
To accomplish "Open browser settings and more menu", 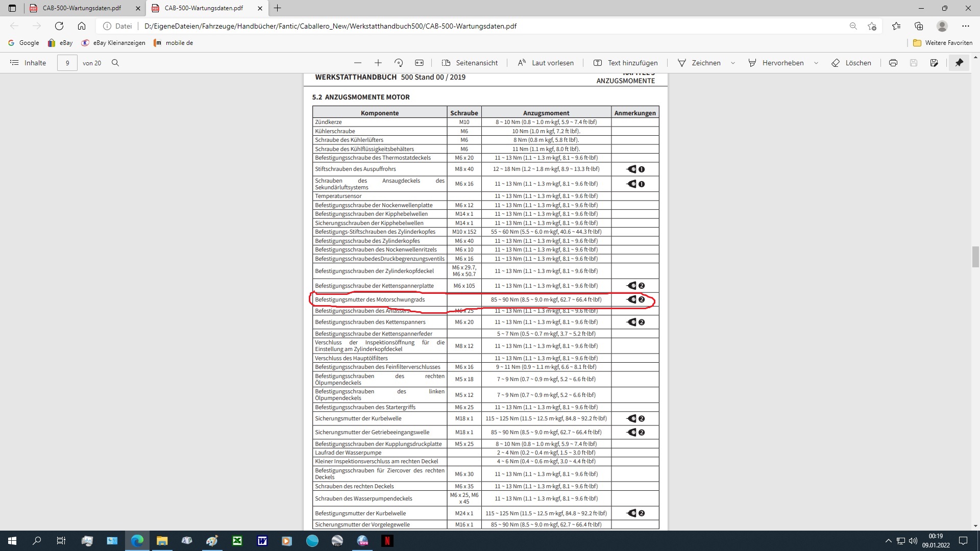I will tap(966, 26).
